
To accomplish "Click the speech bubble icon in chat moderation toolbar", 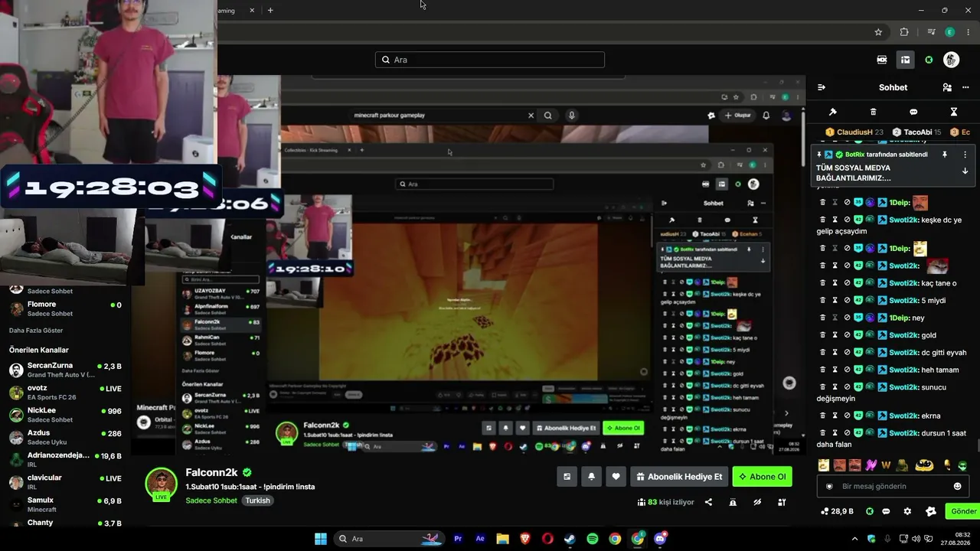I will 913,112.
